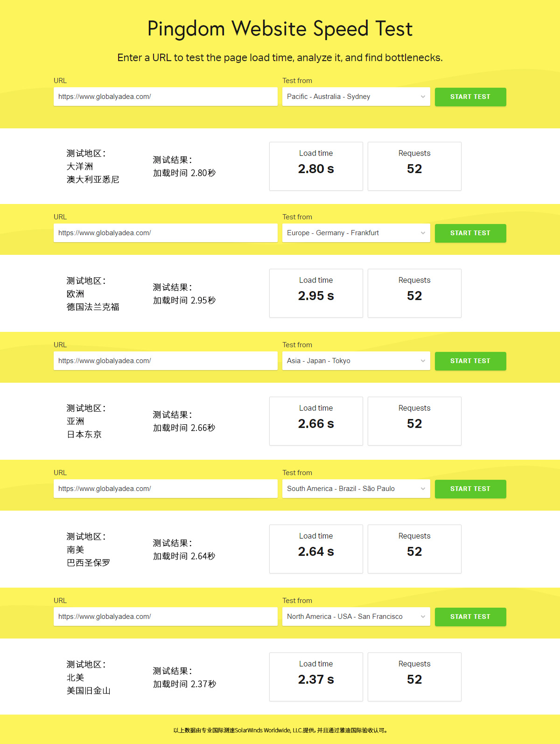Viewport: 560px width, 744px height.
Task: Expand South America - Brazil - São Paulo dropdown
Action: pos(356,489)
